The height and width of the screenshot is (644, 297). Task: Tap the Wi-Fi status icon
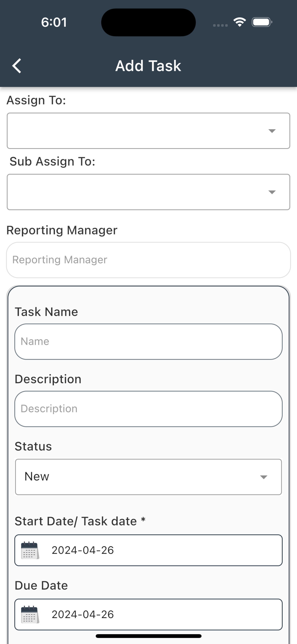(239, 22)
